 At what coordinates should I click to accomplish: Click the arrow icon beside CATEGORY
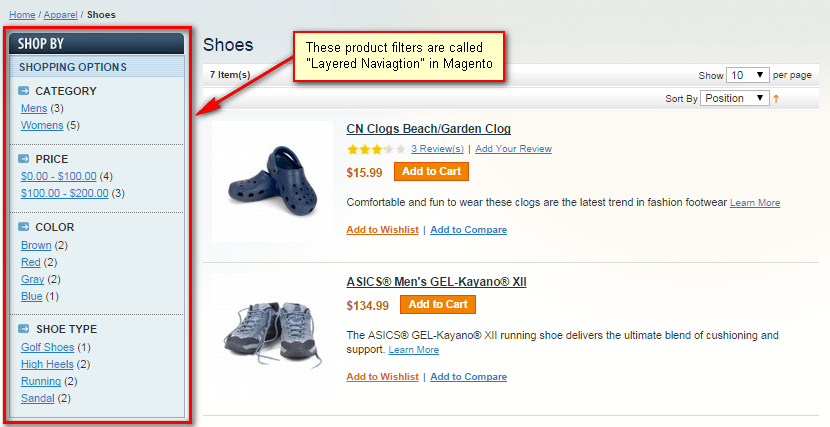click(25, 91)
